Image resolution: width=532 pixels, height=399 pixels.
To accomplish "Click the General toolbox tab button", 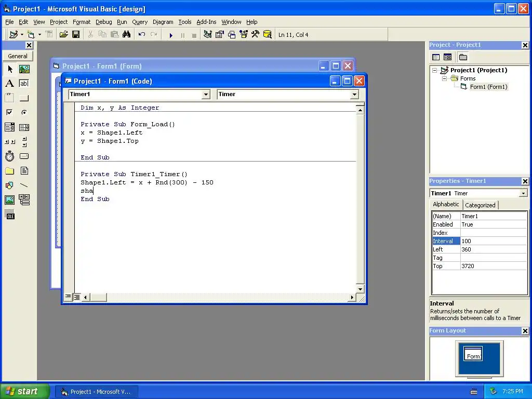I will 18,56.
